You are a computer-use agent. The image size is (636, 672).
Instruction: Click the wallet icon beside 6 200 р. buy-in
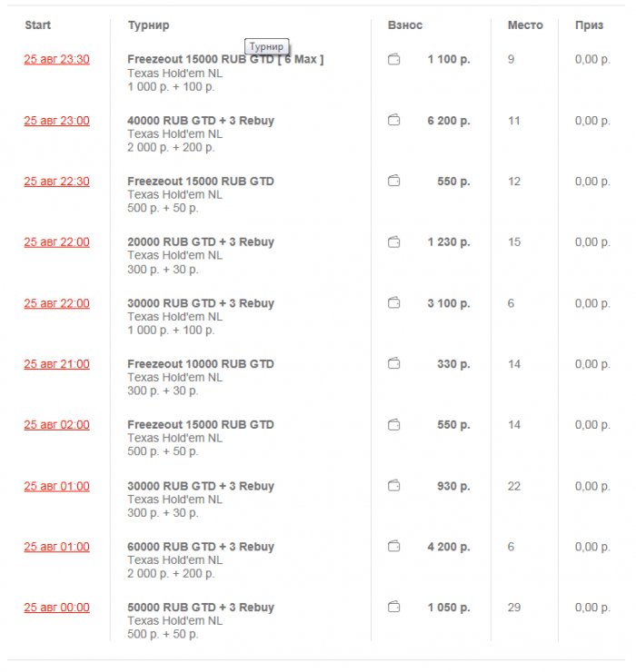pyautogui.click(x=393, y=121)
